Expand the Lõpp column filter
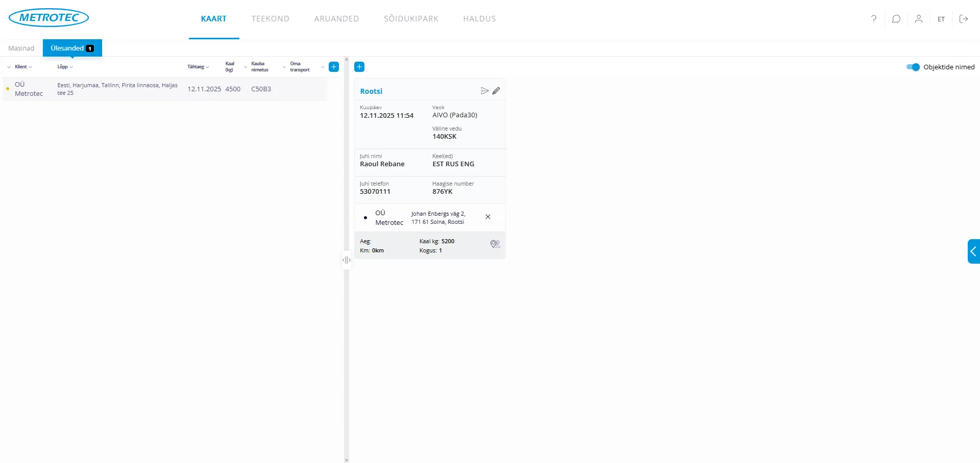This screenshot has width=980, height=463. (65, 67)
